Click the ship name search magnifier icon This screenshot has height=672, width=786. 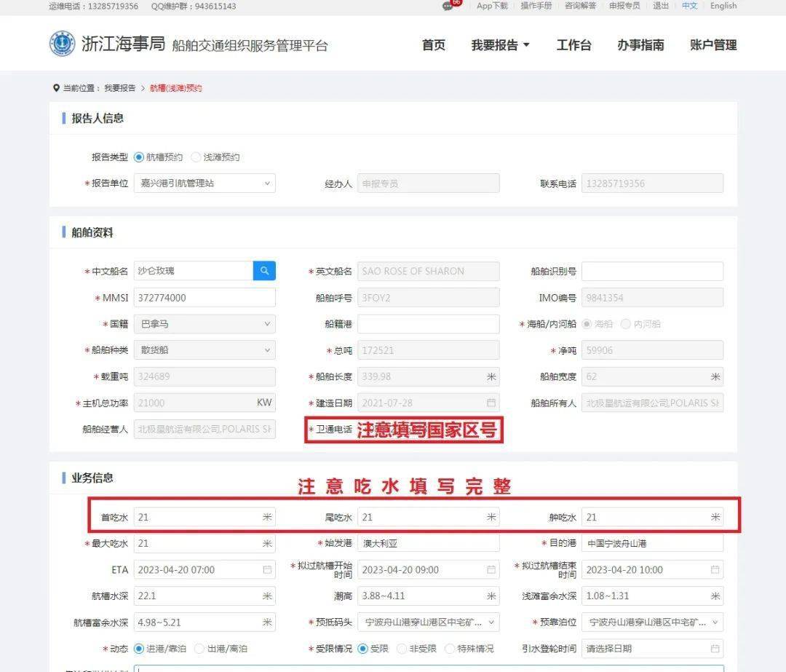point(264,270)
